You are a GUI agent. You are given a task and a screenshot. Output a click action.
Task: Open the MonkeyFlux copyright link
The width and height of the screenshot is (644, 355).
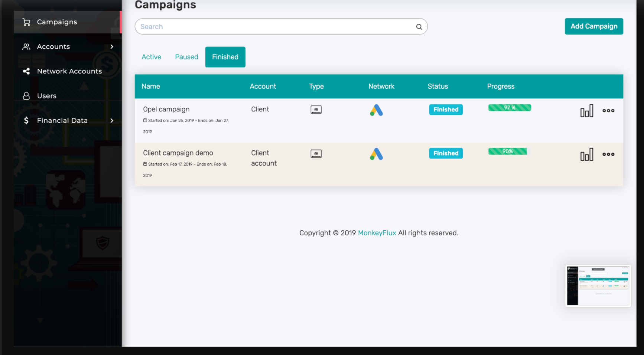point(377,233)
